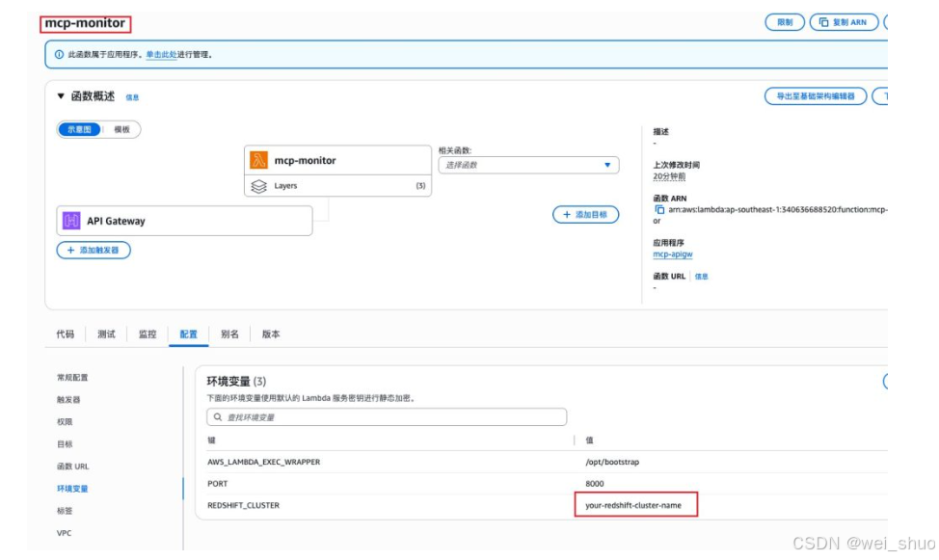This screenshot has width=939, height=560.
Task: Open 目标 in the configuration sidebar
Action: tap(65, 443)
